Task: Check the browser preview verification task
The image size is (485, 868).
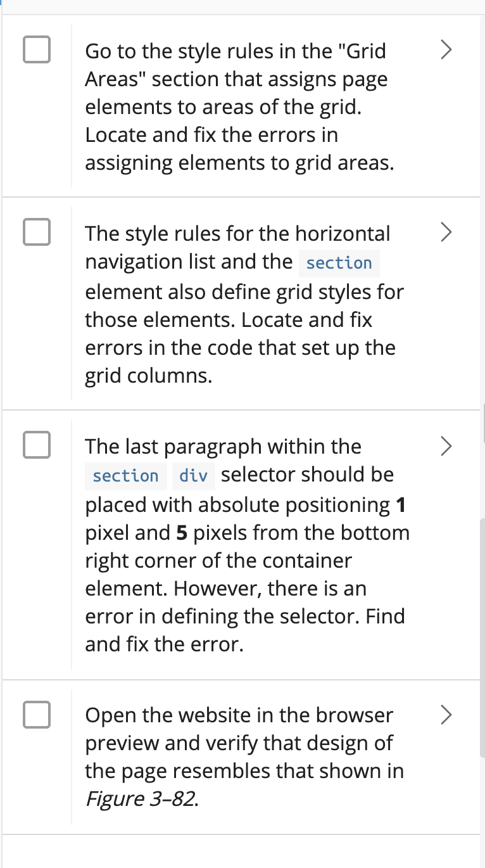Action: point(36,715)
